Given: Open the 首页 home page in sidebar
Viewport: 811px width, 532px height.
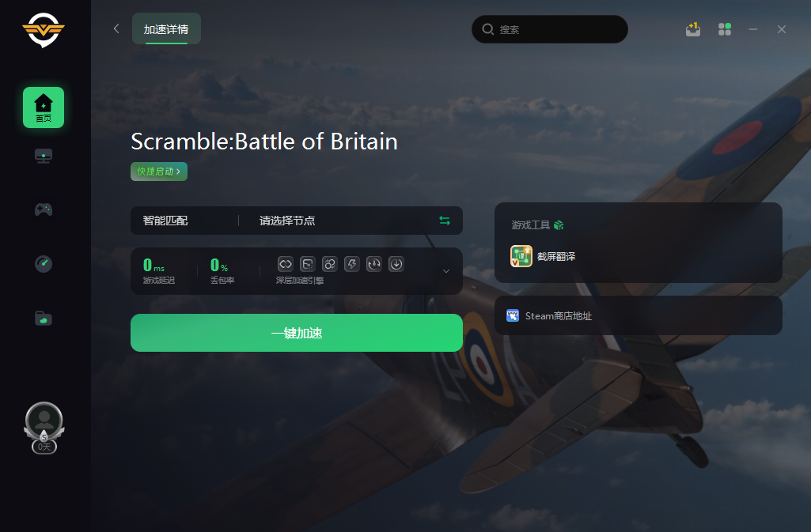Looking at the screenshot, I should [x=44, y=108].
